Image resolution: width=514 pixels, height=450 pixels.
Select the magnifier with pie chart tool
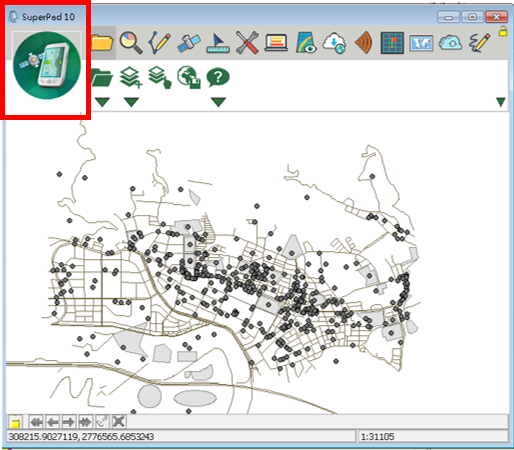click(x=131, y=43)
